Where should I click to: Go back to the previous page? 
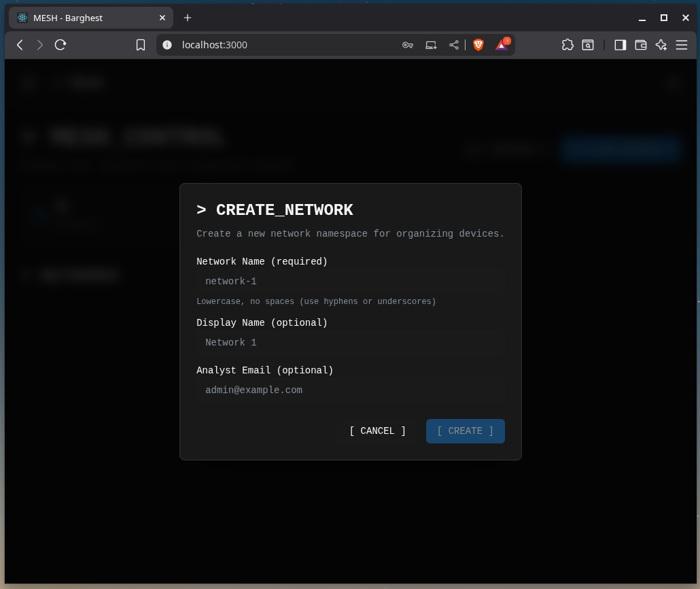(20, 45)
